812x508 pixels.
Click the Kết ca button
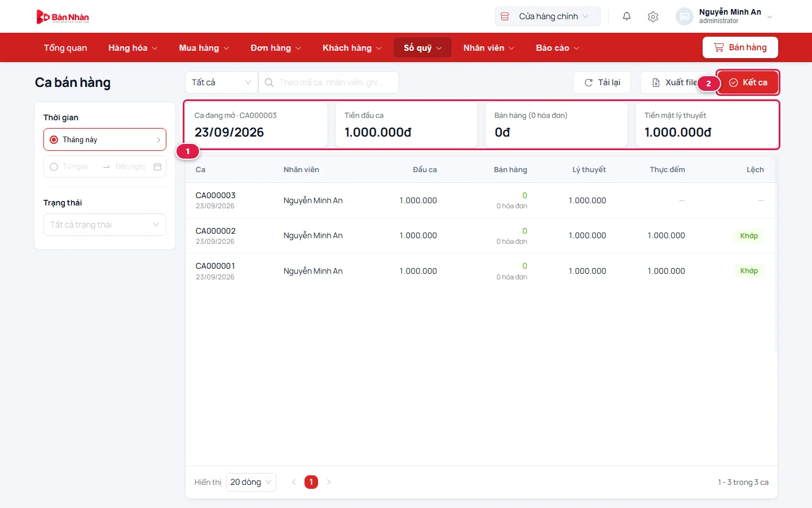748,82
